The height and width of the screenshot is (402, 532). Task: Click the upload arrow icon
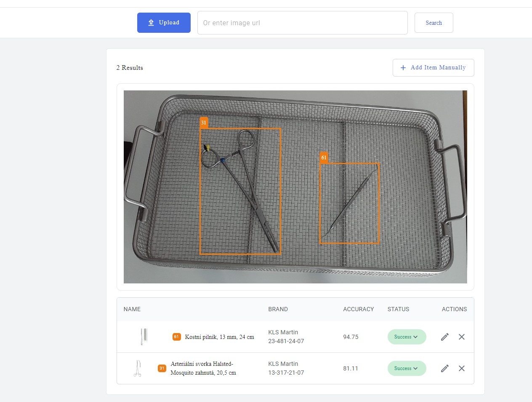151,23
